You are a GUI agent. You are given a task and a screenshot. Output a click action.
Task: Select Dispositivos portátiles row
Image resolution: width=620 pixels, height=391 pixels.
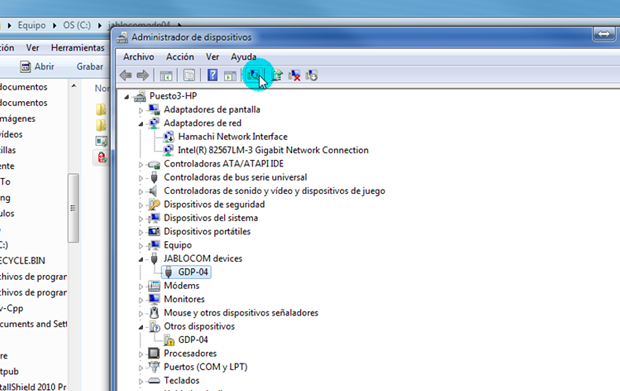tap(207, 231)
